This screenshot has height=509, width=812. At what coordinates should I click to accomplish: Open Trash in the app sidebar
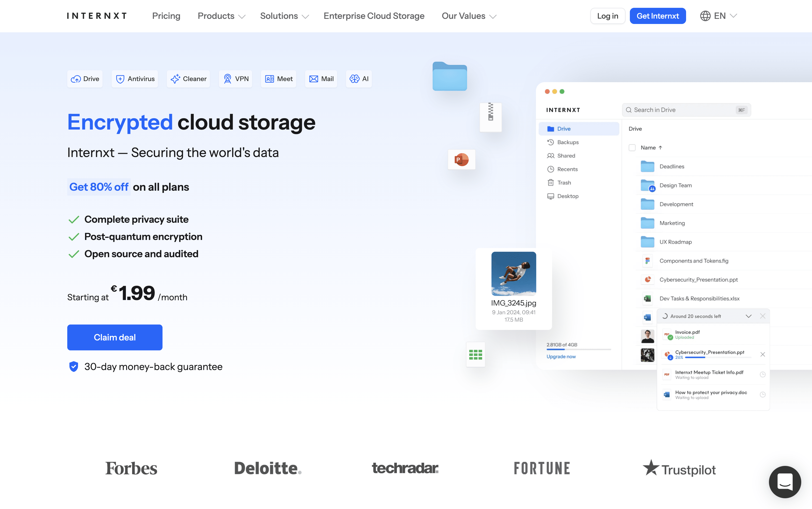tap(579, 183)
